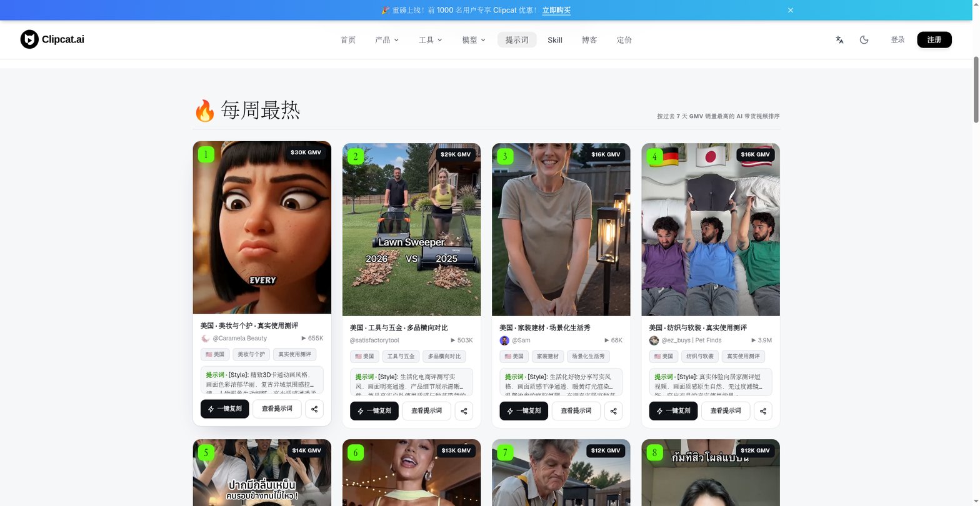
Task: Open the @ez_buys pillow video thumbnail
Action: 711,229
